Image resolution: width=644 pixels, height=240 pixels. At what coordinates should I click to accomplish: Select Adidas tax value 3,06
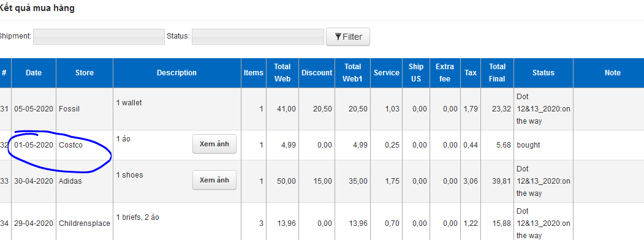pos(471,181)
